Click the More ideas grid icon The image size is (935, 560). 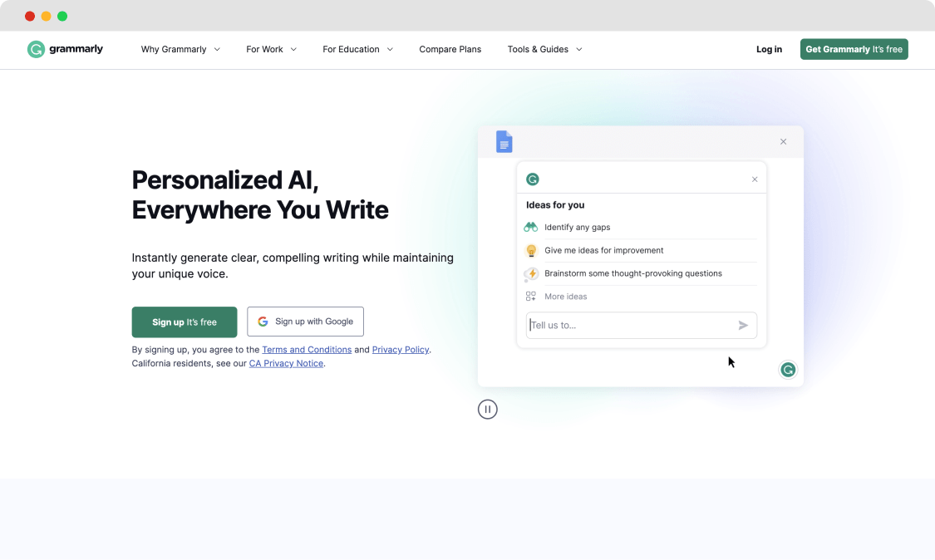pos(531,297)
